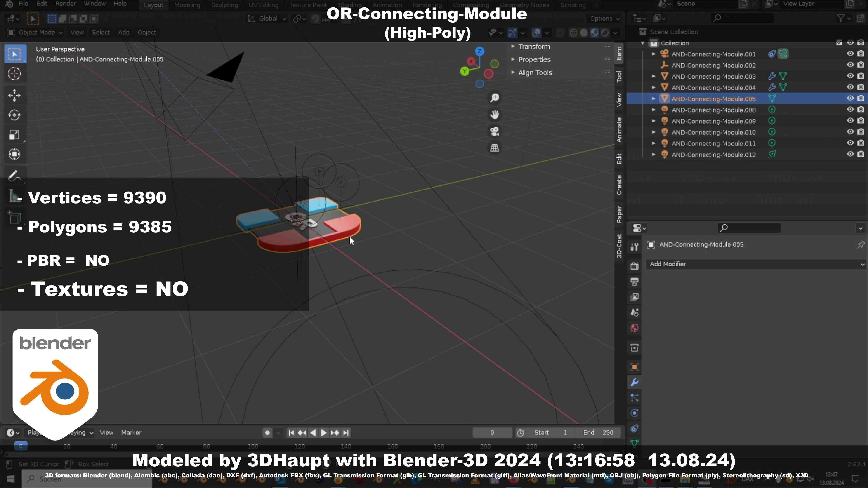Click the End frame field 250
The height and width of the screenshot is (488, 868).
598,433
